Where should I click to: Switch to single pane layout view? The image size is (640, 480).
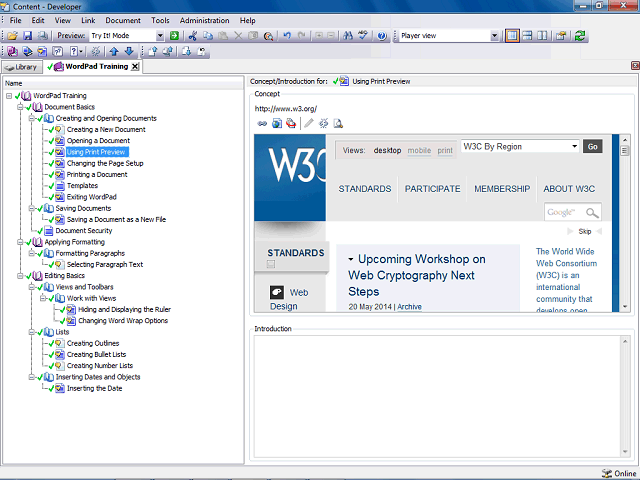pos(512,36)
